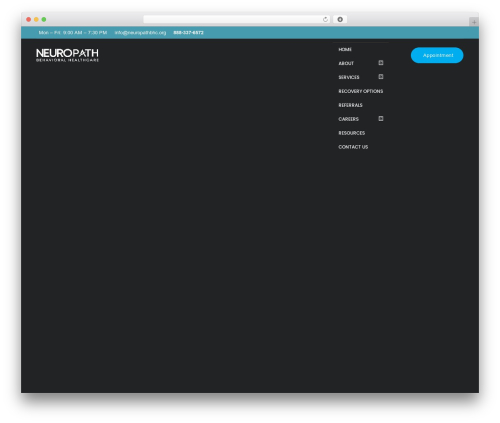Close the window with red button

(29, 19)
